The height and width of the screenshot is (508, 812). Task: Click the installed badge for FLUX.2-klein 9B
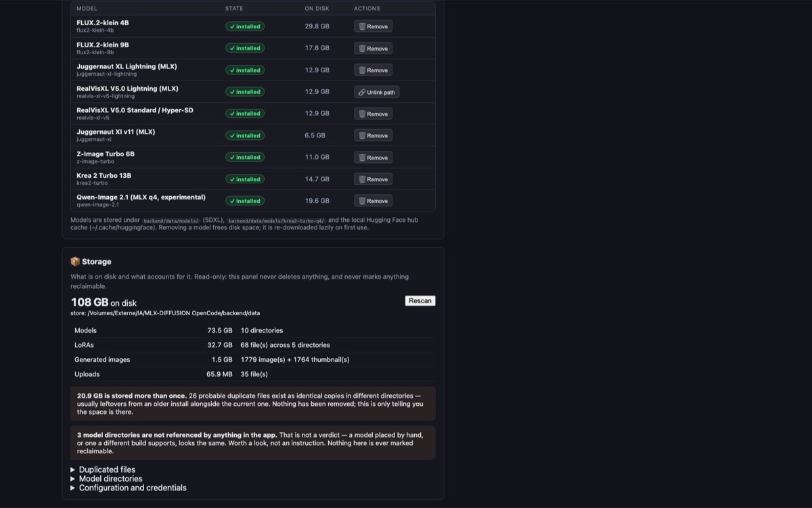pyautogui.click(x=245, y=48)
